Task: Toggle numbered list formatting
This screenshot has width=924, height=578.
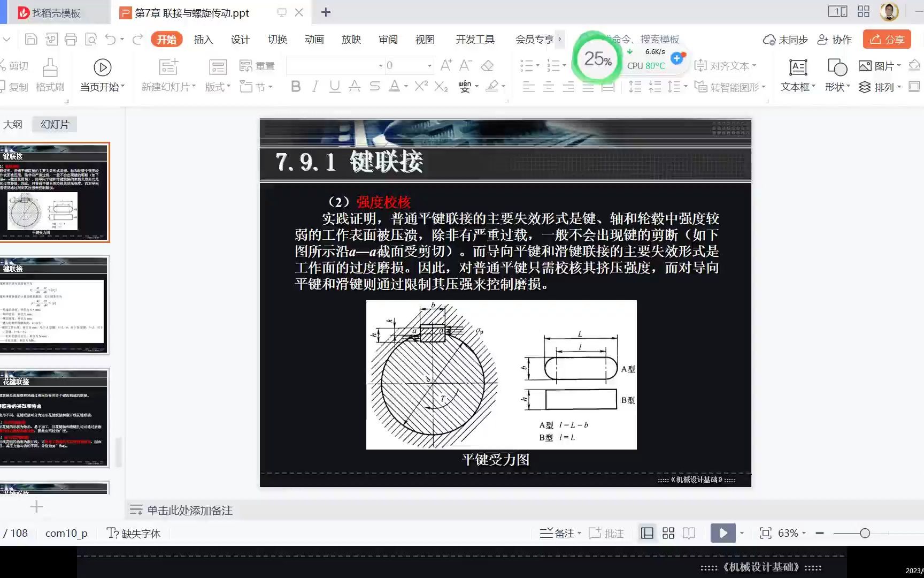Action: (553, 65)
